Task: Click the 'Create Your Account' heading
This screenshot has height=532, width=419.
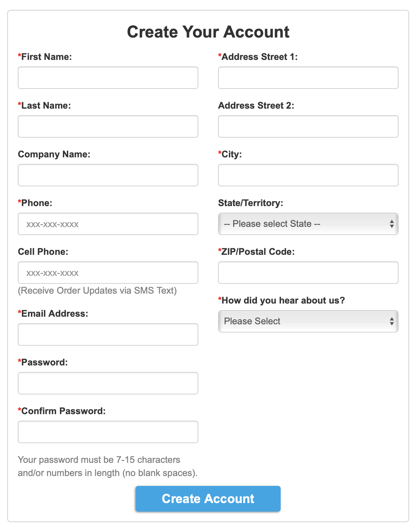Action: 208,32
